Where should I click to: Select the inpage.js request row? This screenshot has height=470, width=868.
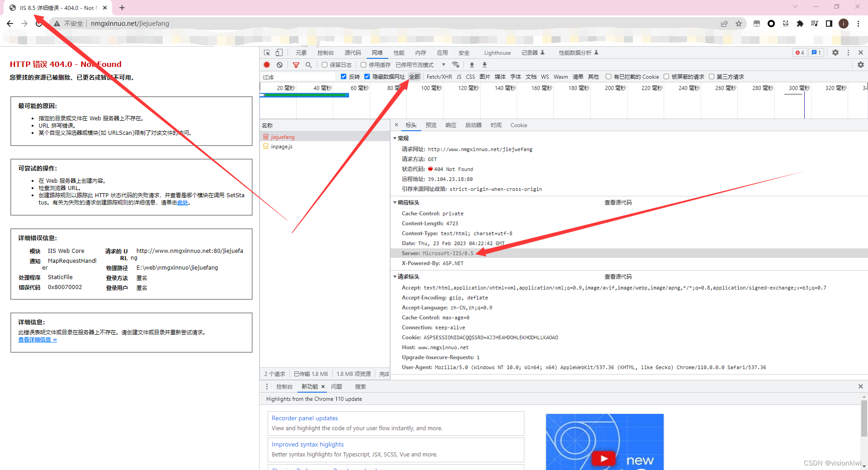coord(325,147)
